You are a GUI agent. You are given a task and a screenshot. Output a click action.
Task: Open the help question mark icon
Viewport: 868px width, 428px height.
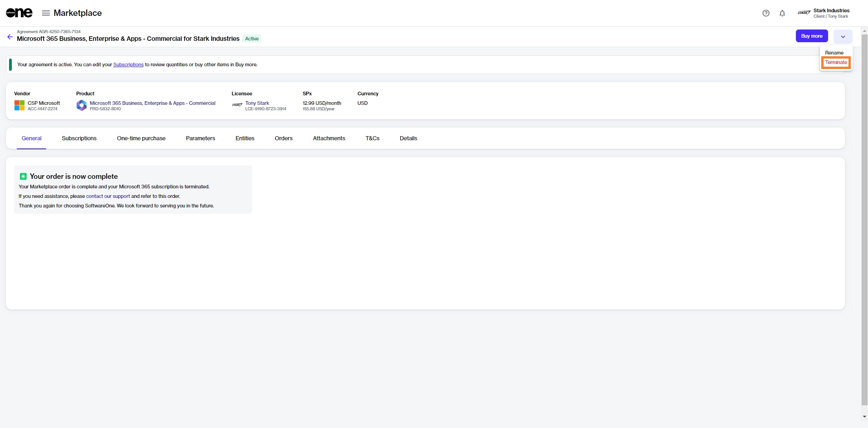pyautogui.click(x=766, y=13)
